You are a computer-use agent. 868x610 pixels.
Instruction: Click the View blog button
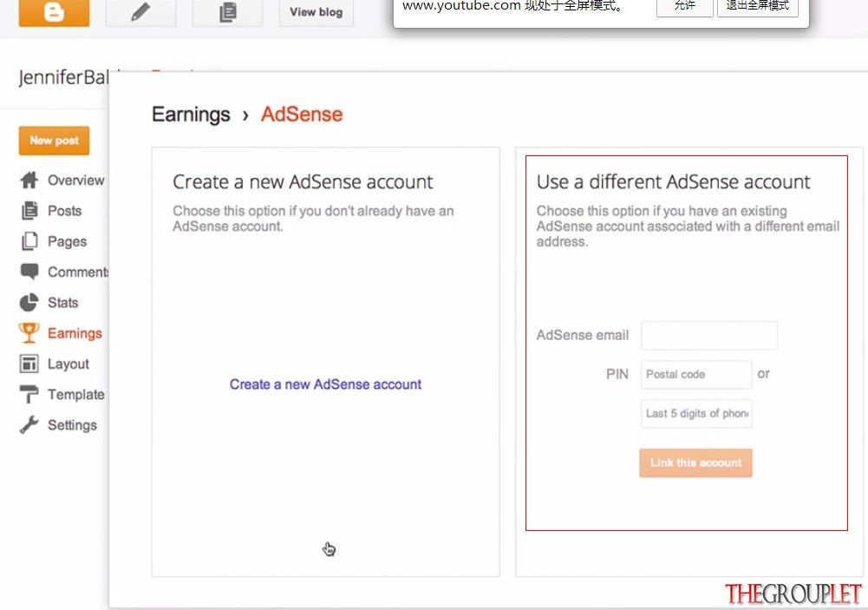317,12
